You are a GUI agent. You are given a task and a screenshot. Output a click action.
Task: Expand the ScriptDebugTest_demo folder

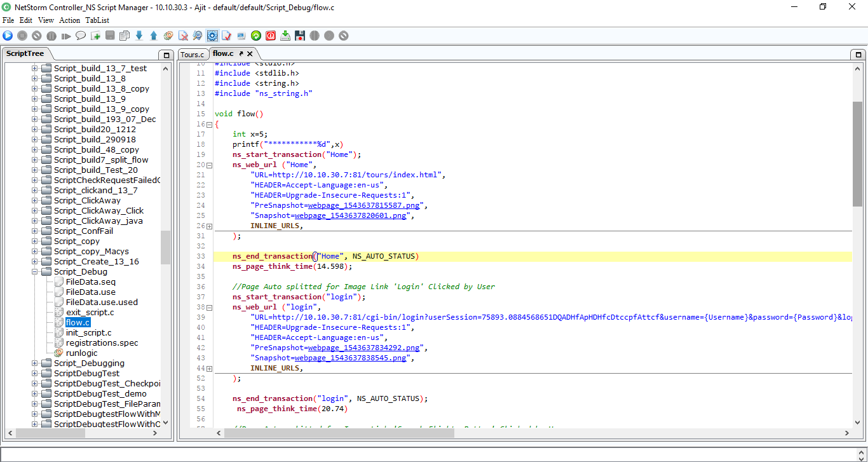point(35,393)
